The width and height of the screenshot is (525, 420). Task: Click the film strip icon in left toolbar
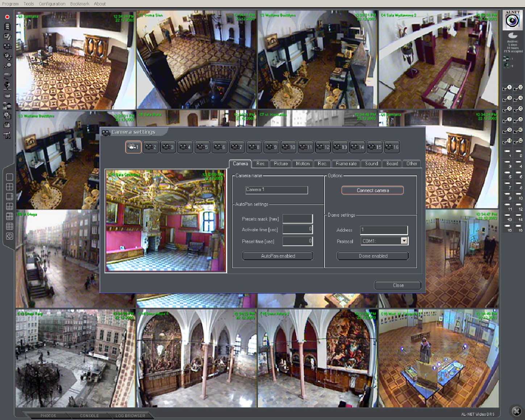tap(7, 27)
